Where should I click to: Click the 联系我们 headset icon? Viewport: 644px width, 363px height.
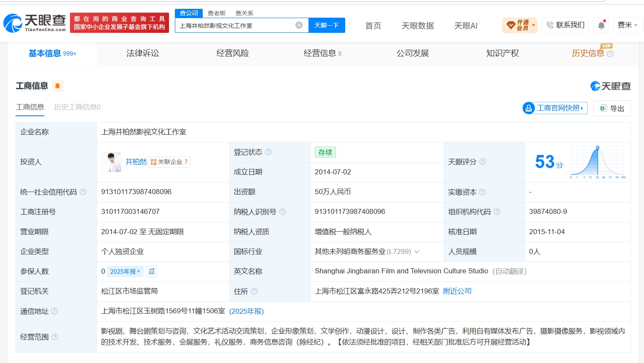pyautogui.click(x=550, y=25)
